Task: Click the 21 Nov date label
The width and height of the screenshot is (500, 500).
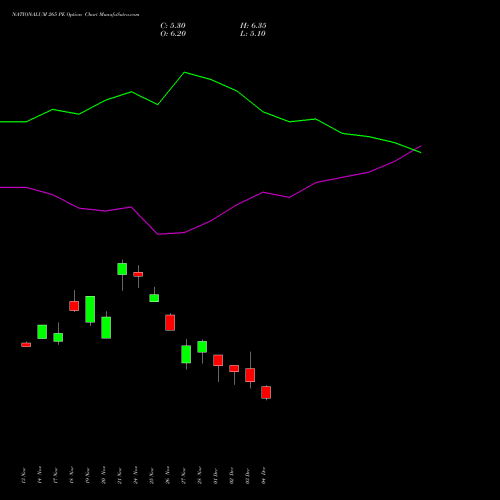Action: 120,475
